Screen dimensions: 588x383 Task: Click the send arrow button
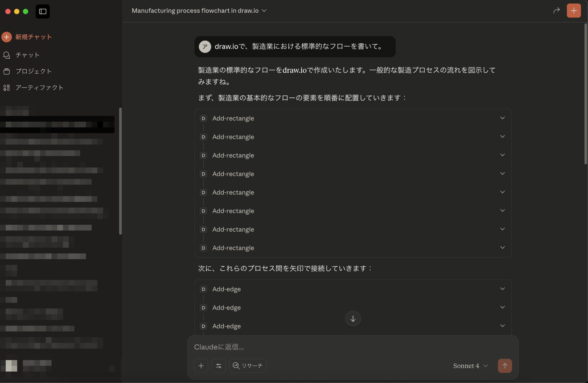505,366
